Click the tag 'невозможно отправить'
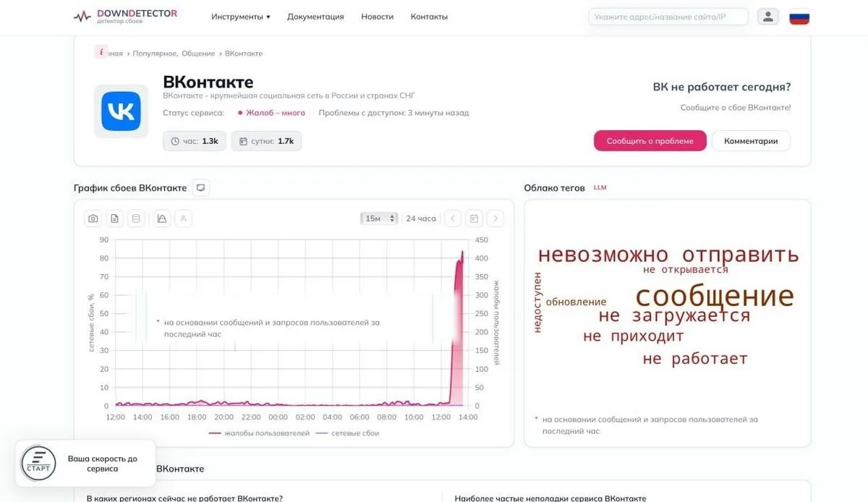 tap(668, 255)
